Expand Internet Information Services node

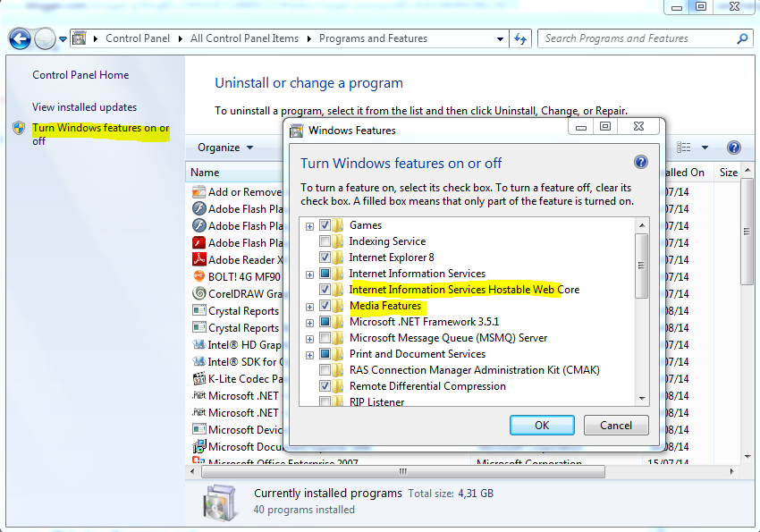click(309, 274)
